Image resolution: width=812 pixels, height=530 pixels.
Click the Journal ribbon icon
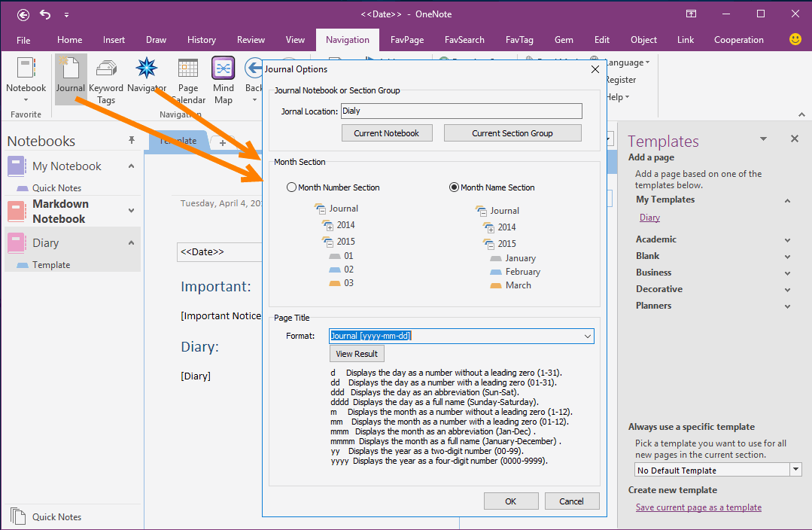70,69
